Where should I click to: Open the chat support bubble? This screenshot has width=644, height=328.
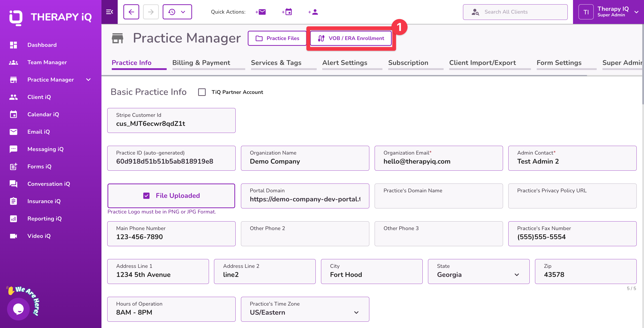click(18, 309)
